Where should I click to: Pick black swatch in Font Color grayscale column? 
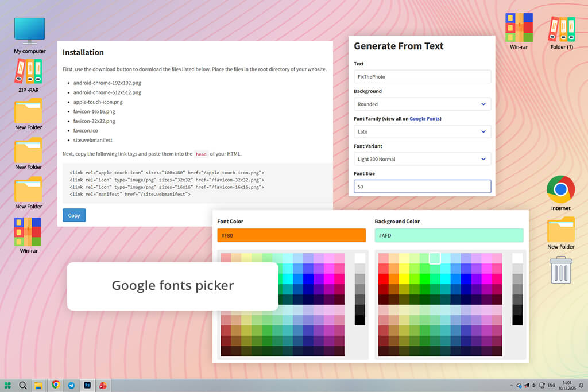tap(360, 320)
